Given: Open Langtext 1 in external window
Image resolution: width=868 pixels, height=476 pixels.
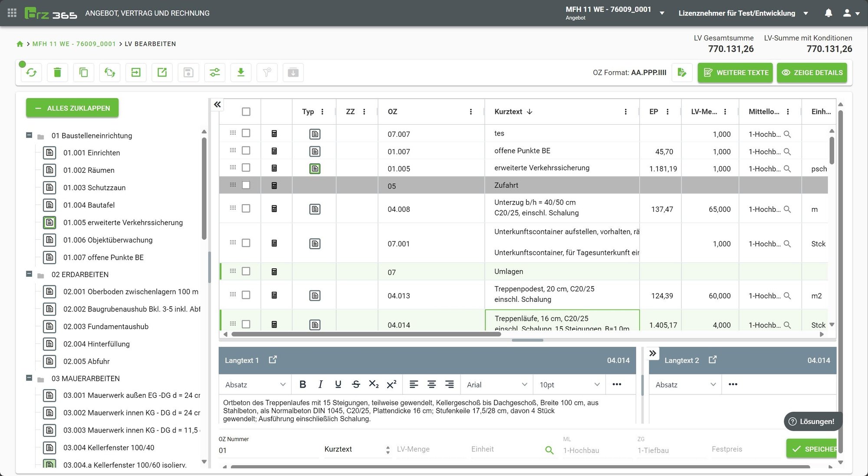Looking at the screenshot, I should click(273, 360).
